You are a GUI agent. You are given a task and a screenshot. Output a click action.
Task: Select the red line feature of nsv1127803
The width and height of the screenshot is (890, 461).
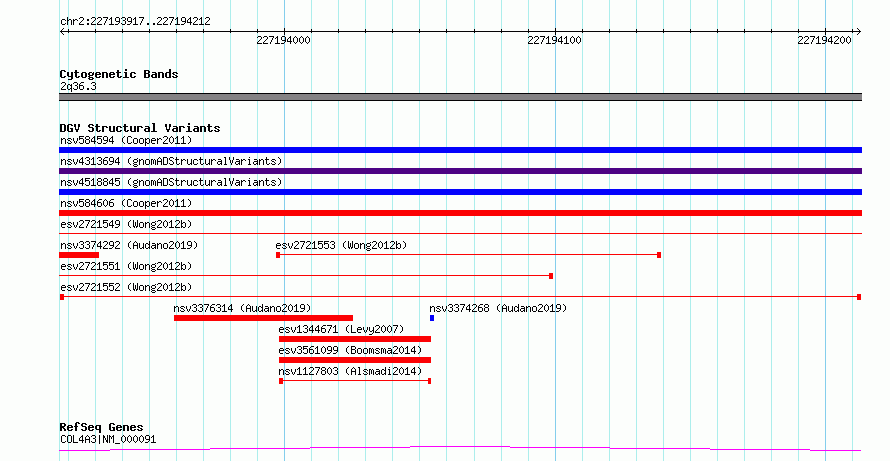coord(355,381)
